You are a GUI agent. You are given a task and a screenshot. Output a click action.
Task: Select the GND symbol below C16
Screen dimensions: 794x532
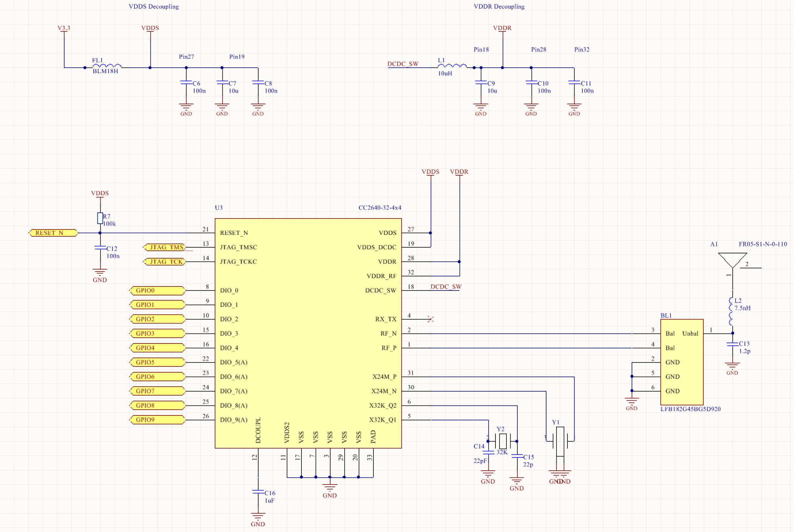[x=258, y=519]
